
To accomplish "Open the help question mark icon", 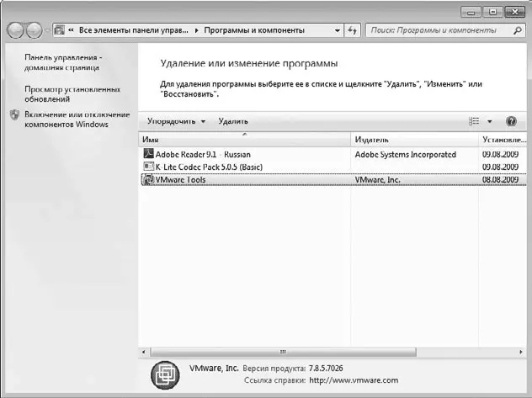I will point(511,121).
